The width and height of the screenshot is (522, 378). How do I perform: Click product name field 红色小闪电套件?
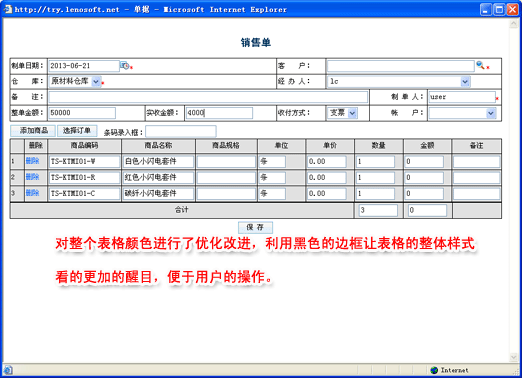[x=158, y=178]
